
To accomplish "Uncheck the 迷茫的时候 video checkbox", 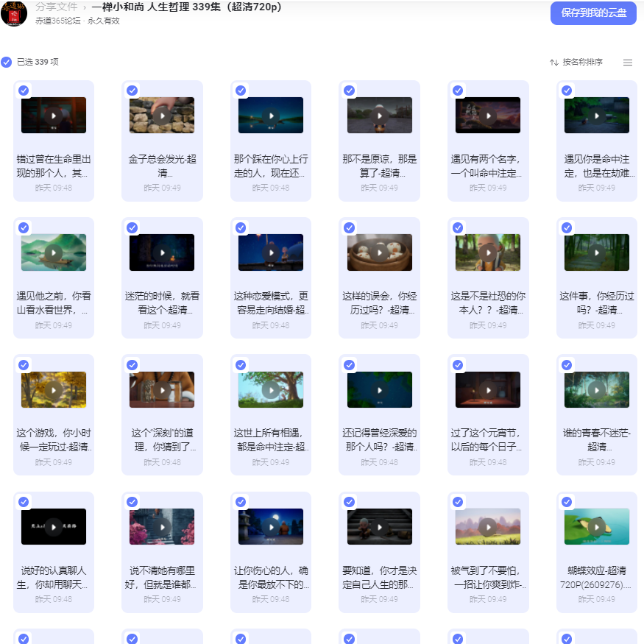I will [x=132, y=227].
